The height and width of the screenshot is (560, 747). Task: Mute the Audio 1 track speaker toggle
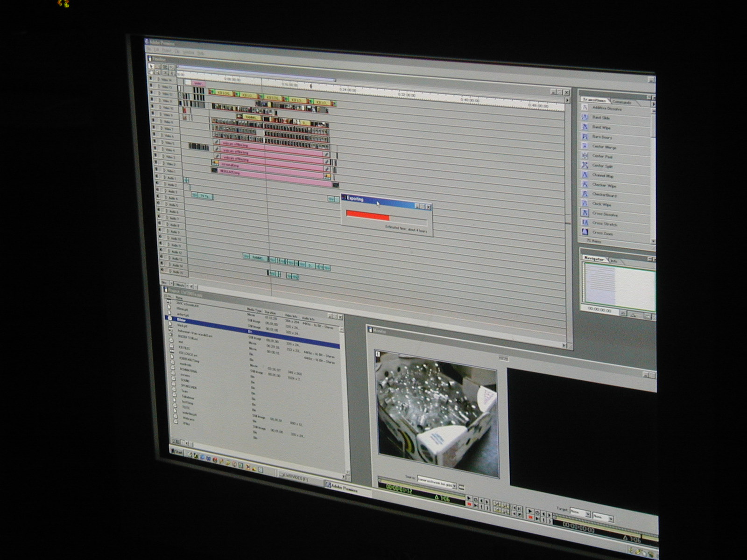pos(157,176)
